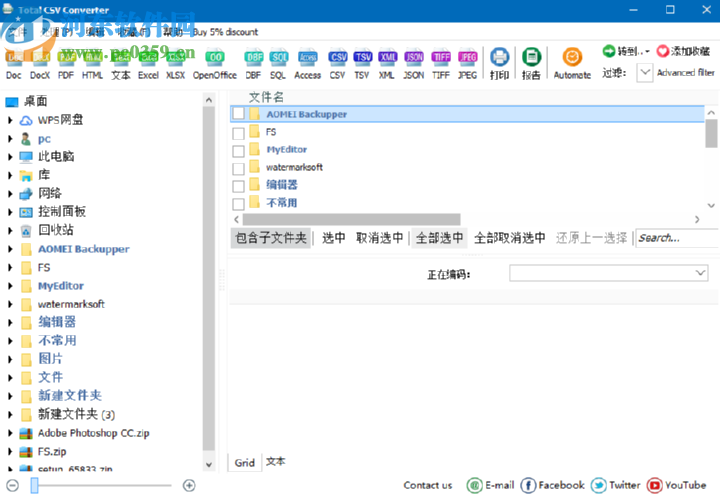
Task: Expand Adobe Photoshop CC.zip node
Action: [10, 433]
